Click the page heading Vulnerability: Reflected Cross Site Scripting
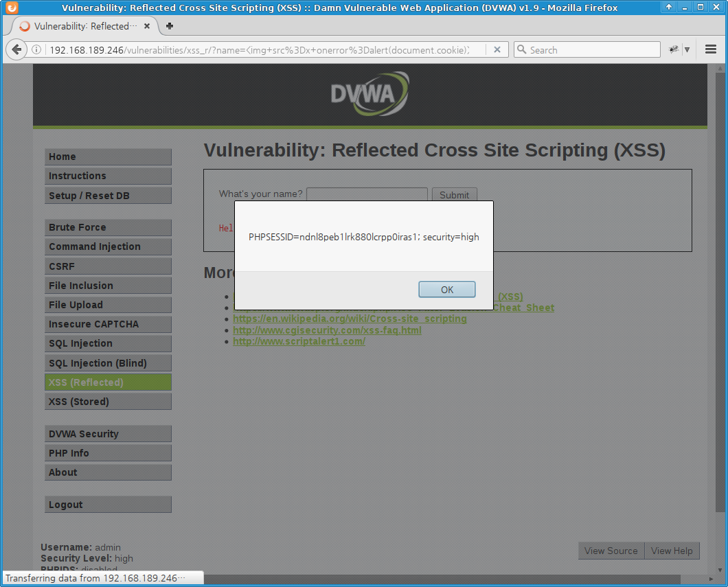This screenshot has height=587, width=728. (x=435, y=150)
